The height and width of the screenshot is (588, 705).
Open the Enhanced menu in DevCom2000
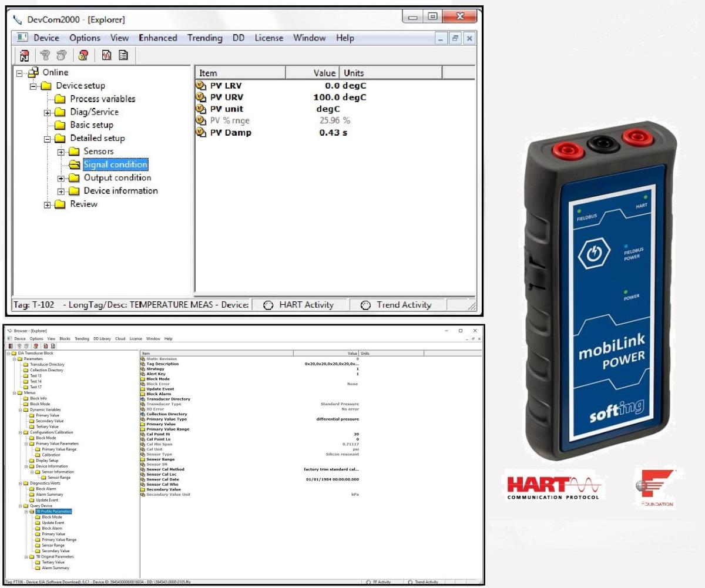(157, 38)
